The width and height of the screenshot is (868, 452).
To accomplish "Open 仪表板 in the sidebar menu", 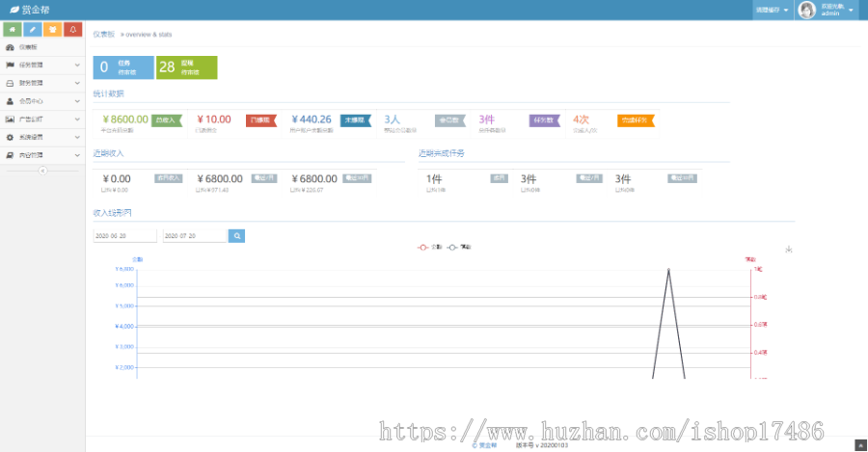I will click(28, 47).
